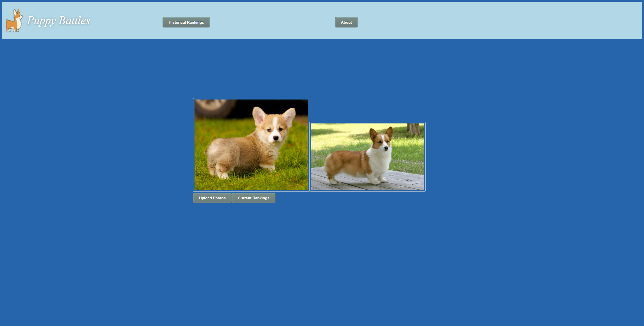The height and width of the screenshot is (326, 644).
Task: Open Historical Rankings page
Action: point(186,22)
